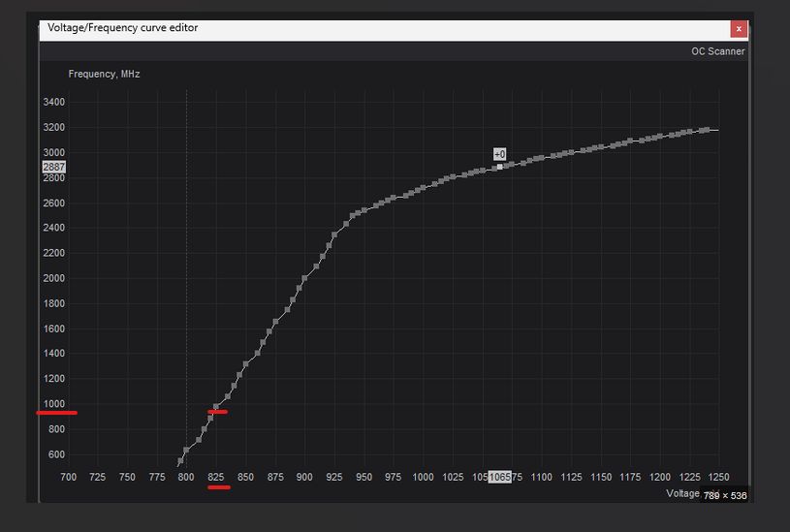Close the Voltage/Frequency curve editor window
This screenshot has width=790, height=532.
(739, 29)
